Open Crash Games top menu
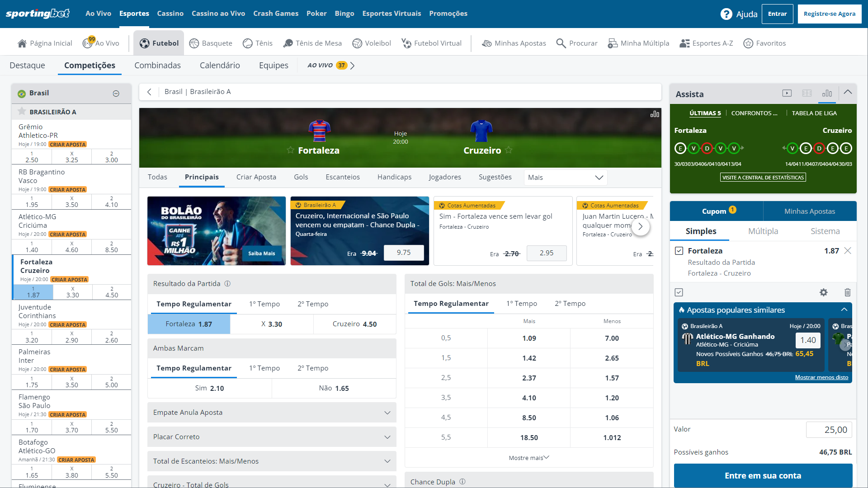The height and width of the screenshot is (488, 868). 276,14
